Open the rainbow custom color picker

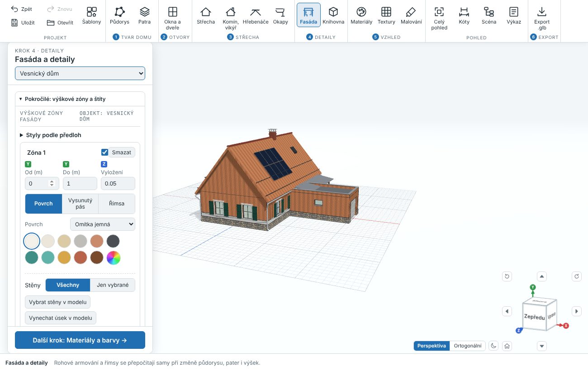click(x=113, y=258)
